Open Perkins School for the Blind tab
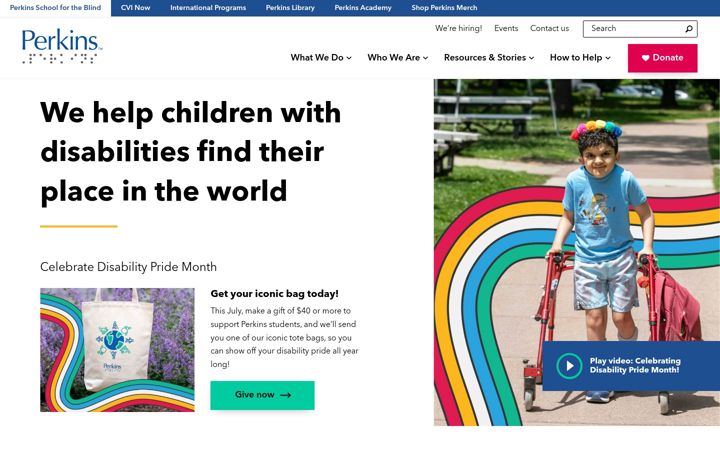The image size is (720, 450). 55,8
